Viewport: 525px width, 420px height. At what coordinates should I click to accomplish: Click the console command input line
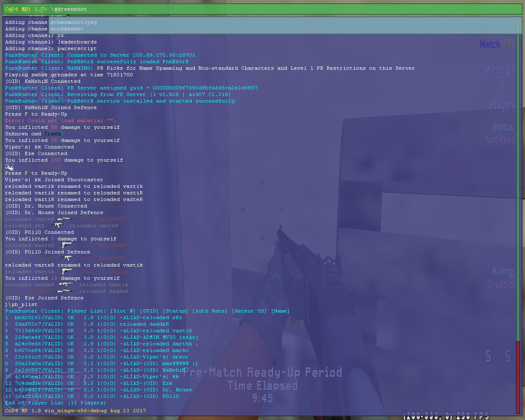click(x=262, y=9)
